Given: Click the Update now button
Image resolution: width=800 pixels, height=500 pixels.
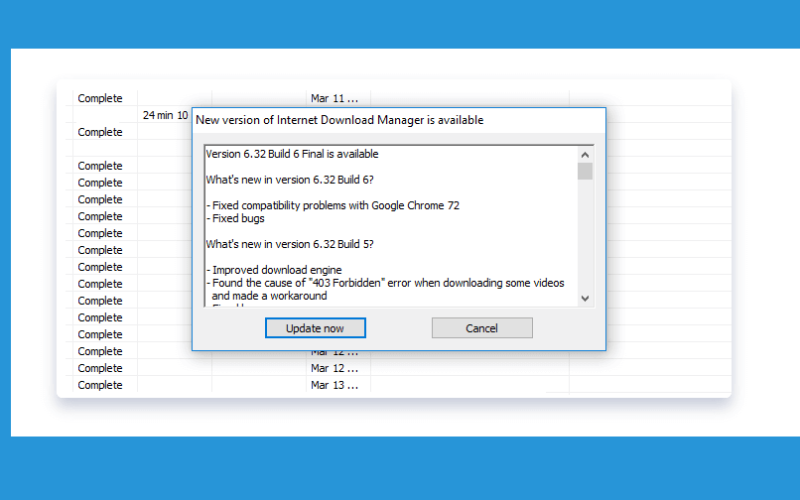Looking at the screenshot, I should pos(315,328).
